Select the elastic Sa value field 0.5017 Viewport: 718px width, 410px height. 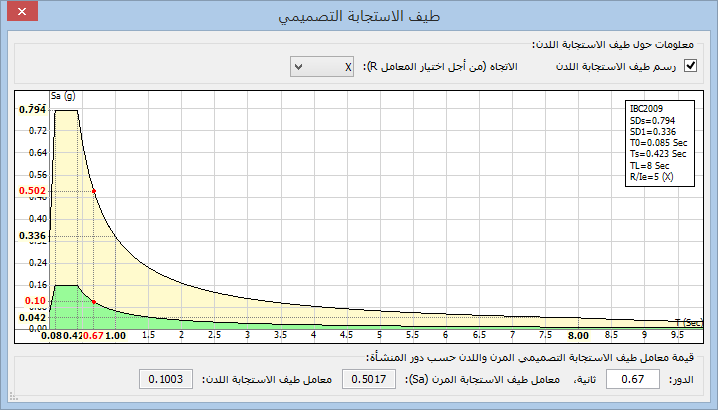pos(370,379)
